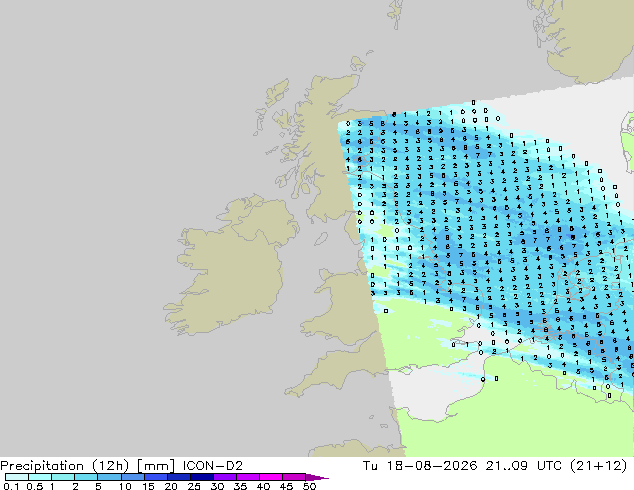The width and height of the screenshot is (634, 490).
Task: Click the 45–50 mm legend swatch
Action: [294, 477]
